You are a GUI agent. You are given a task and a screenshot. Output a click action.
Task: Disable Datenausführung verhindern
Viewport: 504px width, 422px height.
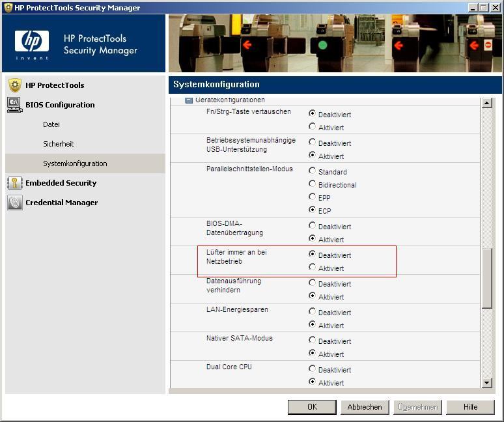(312, 283)
